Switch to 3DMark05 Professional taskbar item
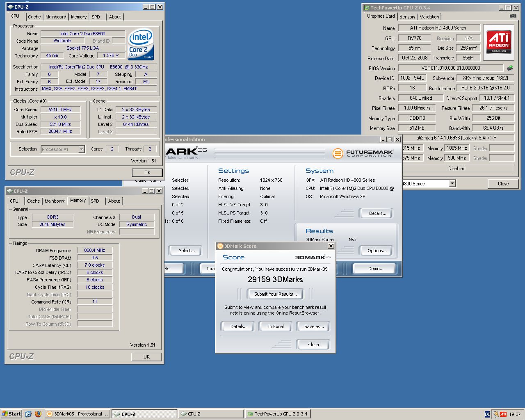 (x=78, y=414)
